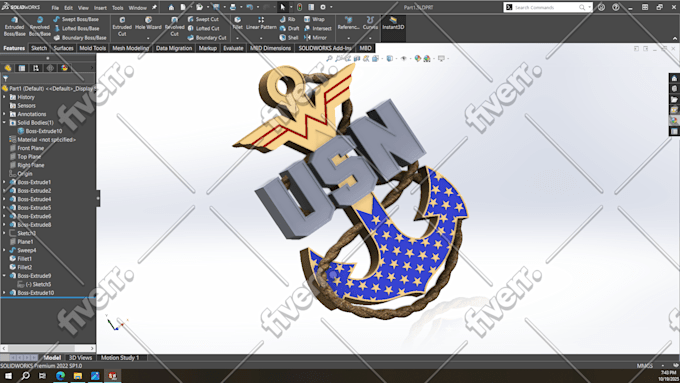Toggle the Hide/Show Items eye icon
The height and width of the screenshot is (383, 680).
tap(404, 59)
